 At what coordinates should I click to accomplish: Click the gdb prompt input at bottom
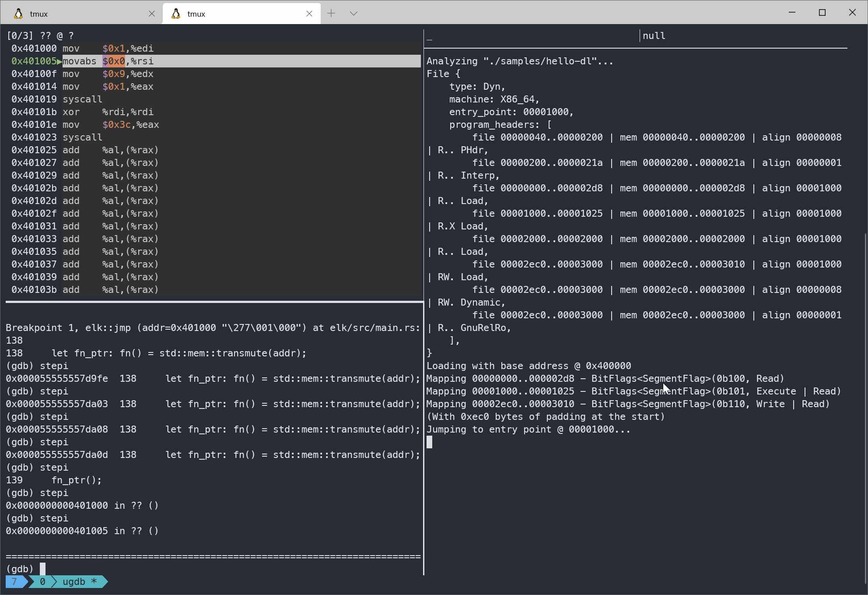pyautogui.click(x=42, y=569)
